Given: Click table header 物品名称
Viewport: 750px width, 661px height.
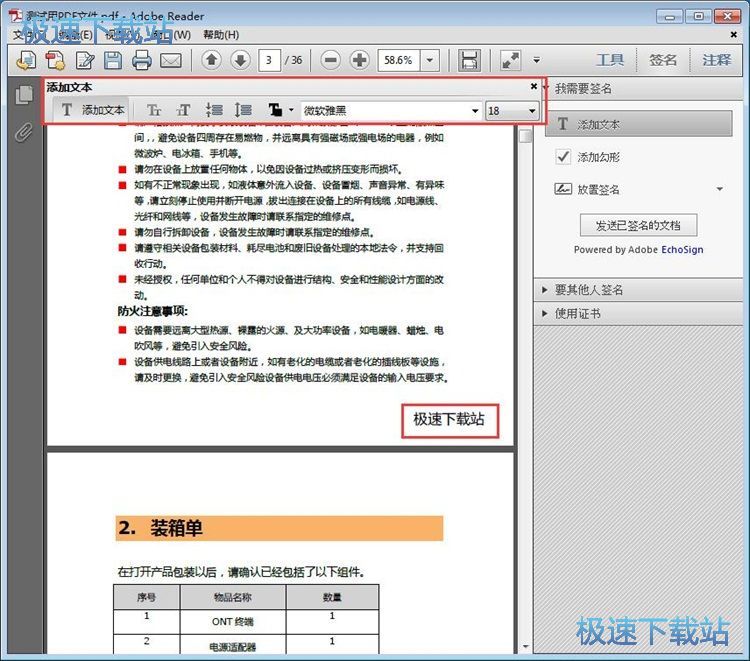Looking at the screenshot, I should 232,597.
